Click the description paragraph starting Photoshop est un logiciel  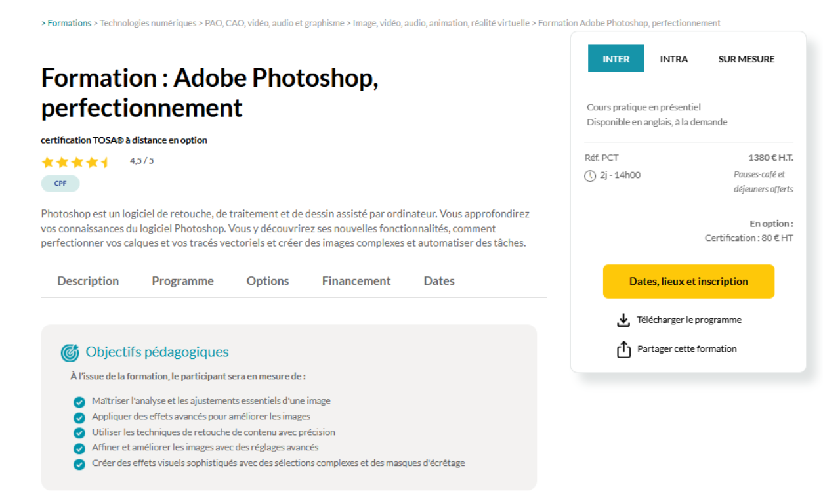pos(285,228)
